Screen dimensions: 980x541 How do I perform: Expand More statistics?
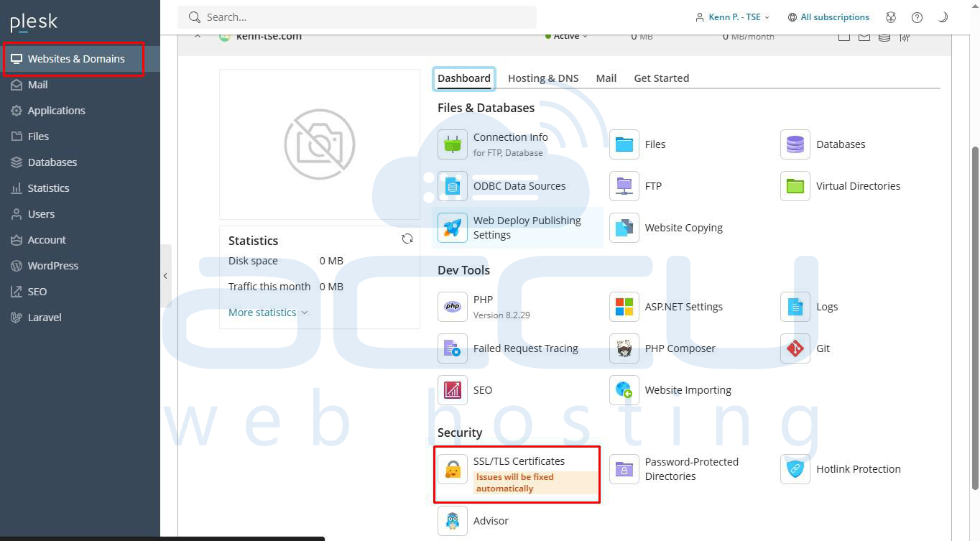[268, 313]
